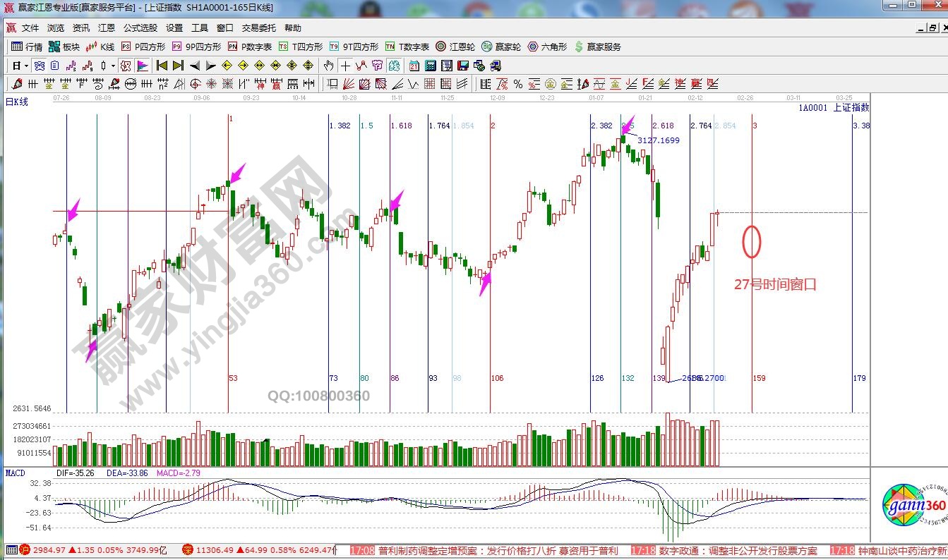Image resolution: width=948 pixels, height=560 pixels.
Task: Click the percent (%) drawing tool
Action: tap(518, 84)
